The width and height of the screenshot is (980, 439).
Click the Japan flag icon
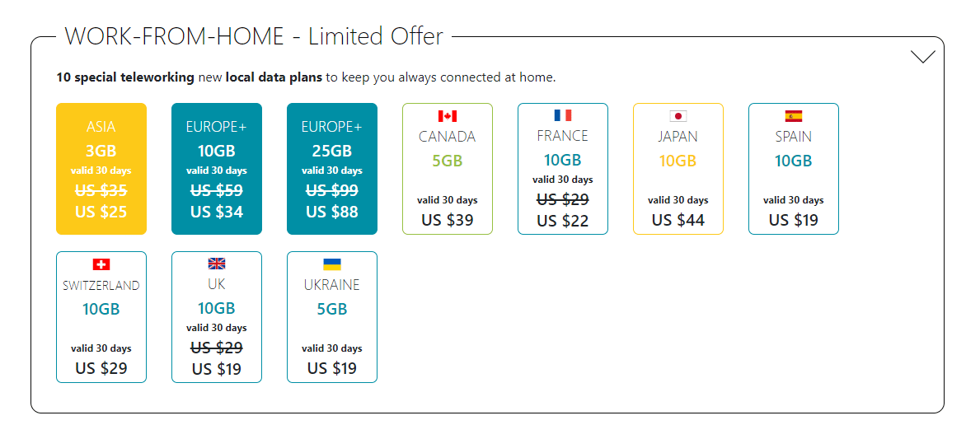pyautogui.click(x=678, y=116)
